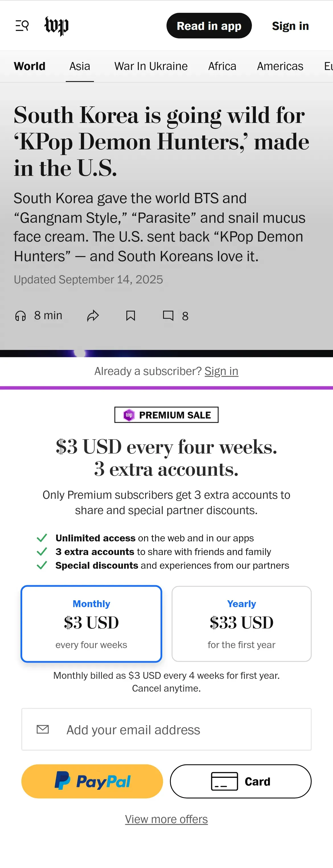
Task: Open the sections menu search icon
Action: pos(22,26)
